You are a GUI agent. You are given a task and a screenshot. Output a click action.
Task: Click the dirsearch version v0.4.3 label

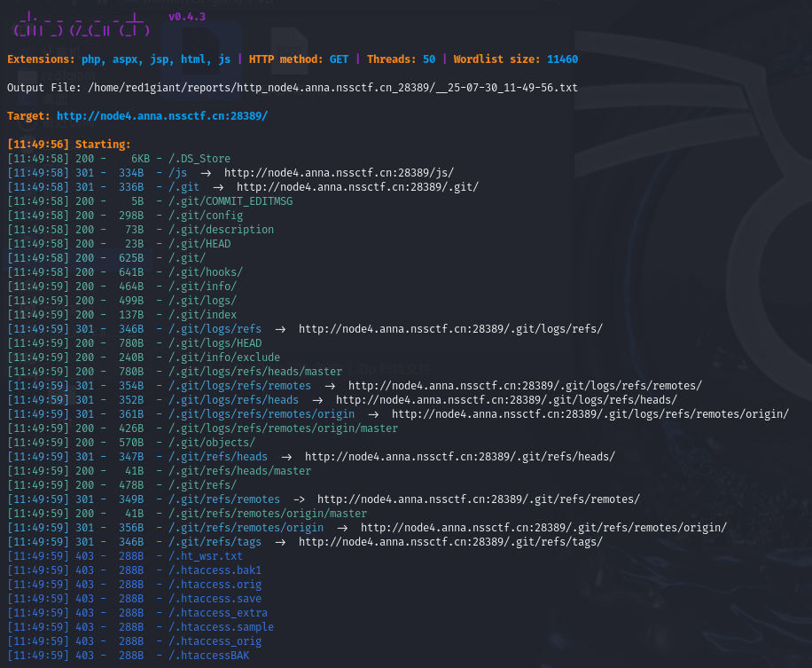point(187,17)
